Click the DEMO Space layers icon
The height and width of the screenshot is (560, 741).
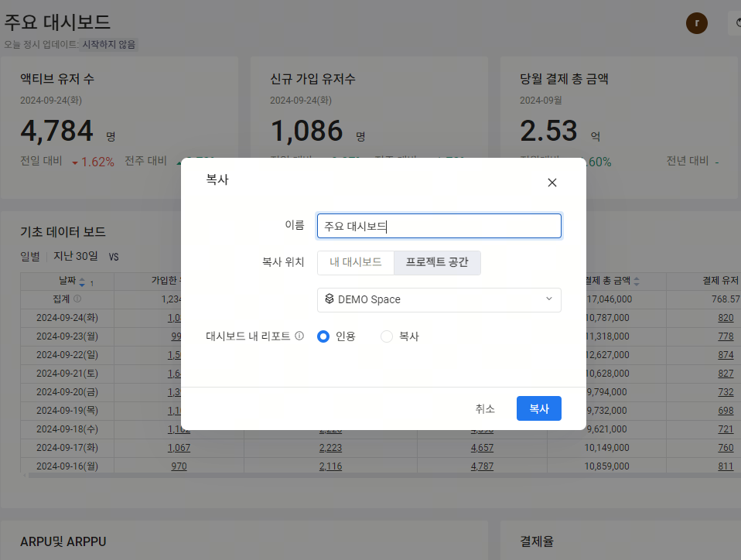point(330,299)
